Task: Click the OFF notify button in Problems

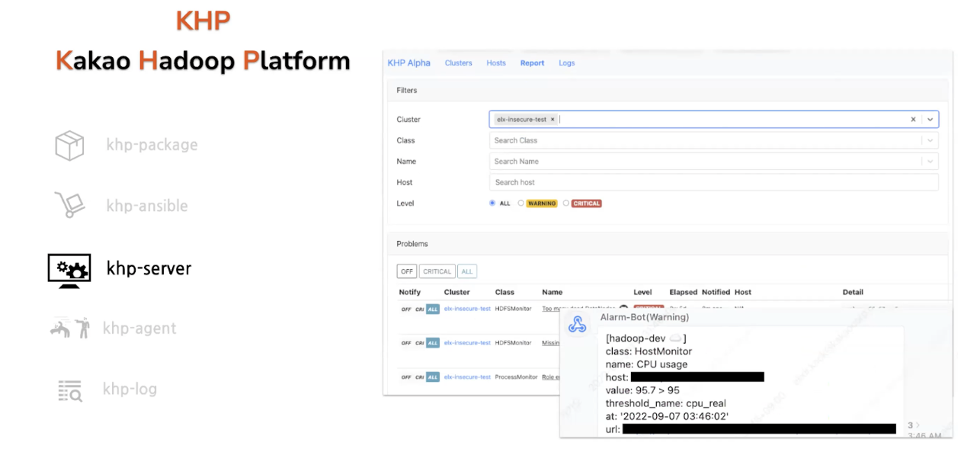Action: click(407, 271)
